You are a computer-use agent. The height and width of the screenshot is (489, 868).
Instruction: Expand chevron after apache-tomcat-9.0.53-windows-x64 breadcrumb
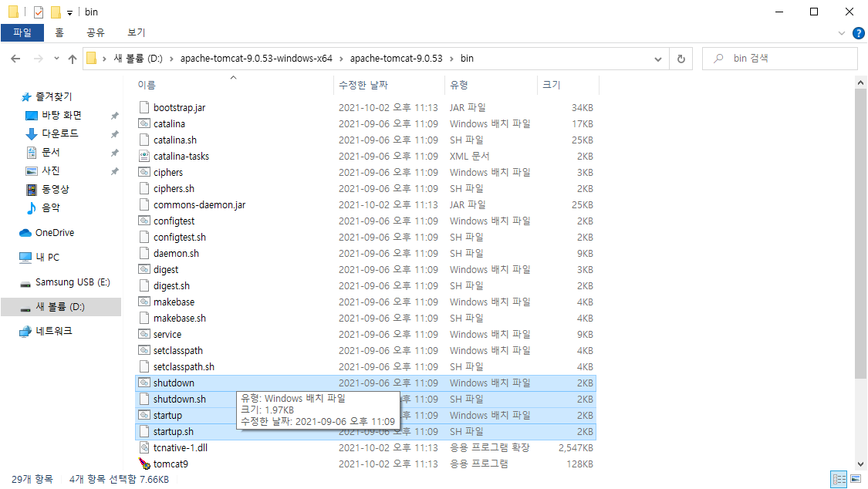342,59
